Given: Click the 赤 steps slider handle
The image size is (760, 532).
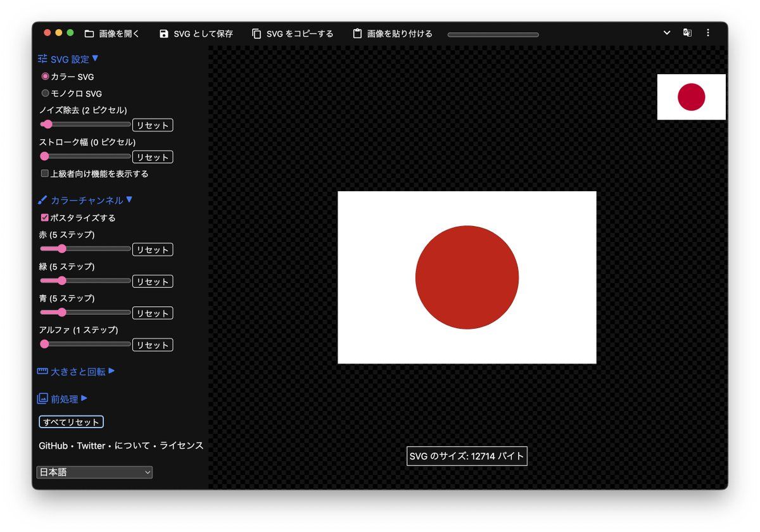Looking at the screenshot, I should point(61,248).
